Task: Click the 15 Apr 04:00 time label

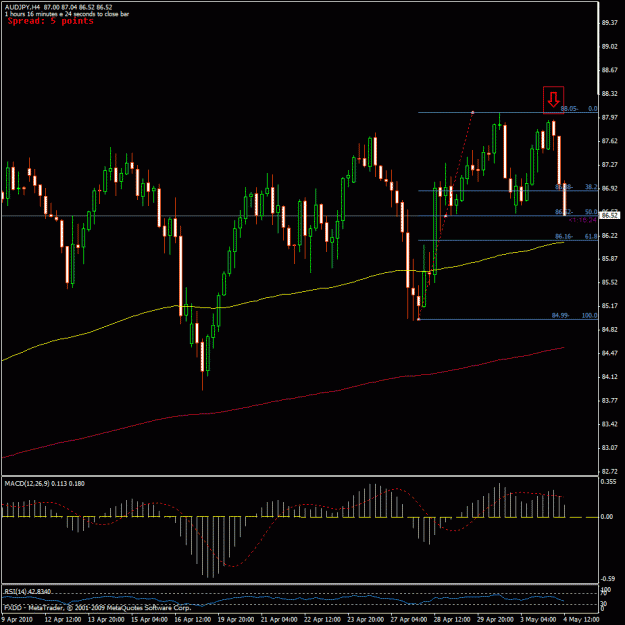Action: tap(149, 619)
